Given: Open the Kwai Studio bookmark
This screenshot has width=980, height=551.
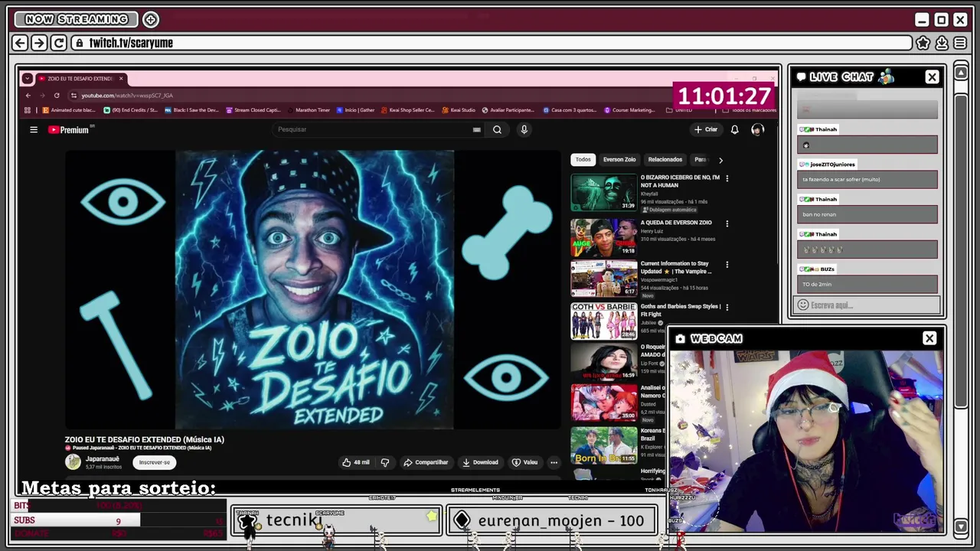Looking at the screenshot, I should coord(459,110).
